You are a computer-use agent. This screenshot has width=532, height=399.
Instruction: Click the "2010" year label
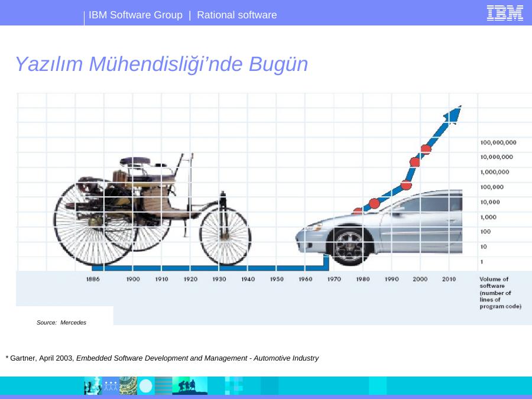(449, 279)
